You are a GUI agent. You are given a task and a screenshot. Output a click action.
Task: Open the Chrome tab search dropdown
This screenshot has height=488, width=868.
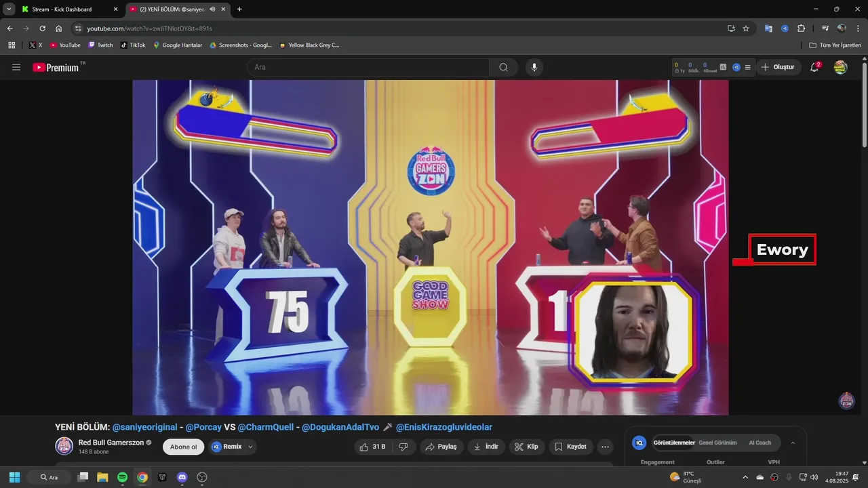click(x=9, y=9)
